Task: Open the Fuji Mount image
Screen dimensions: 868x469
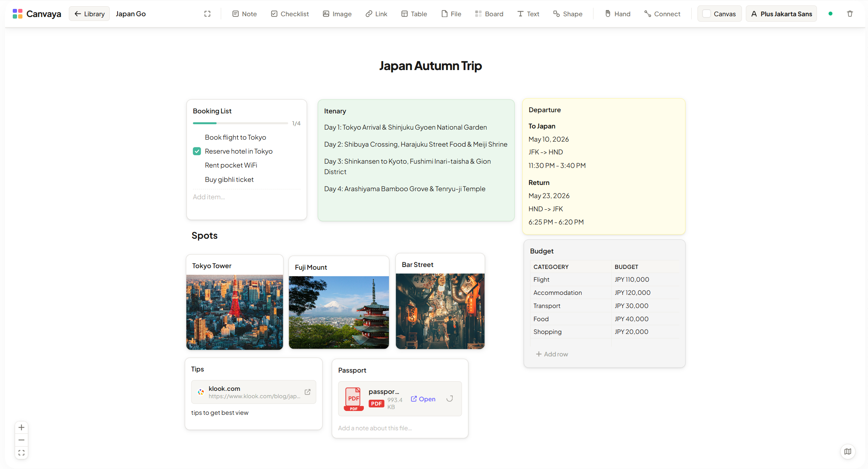Action: [339, 312]
